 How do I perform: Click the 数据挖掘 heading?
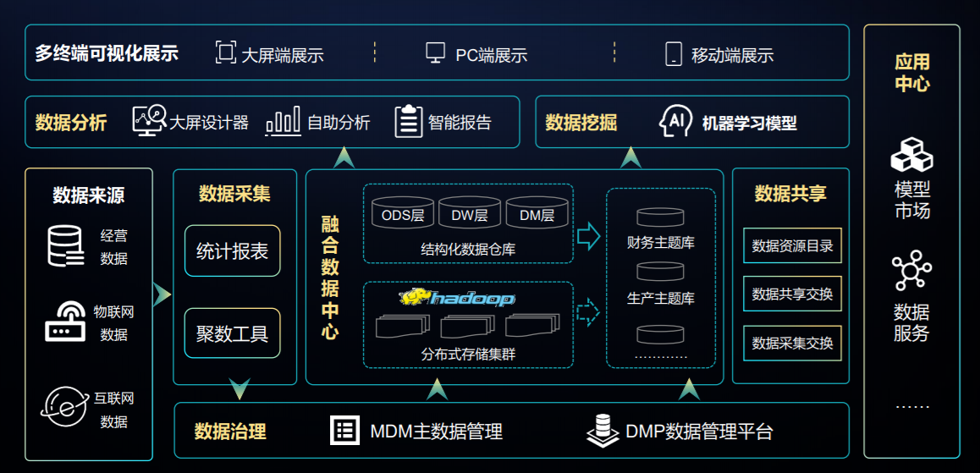point(581,123)
